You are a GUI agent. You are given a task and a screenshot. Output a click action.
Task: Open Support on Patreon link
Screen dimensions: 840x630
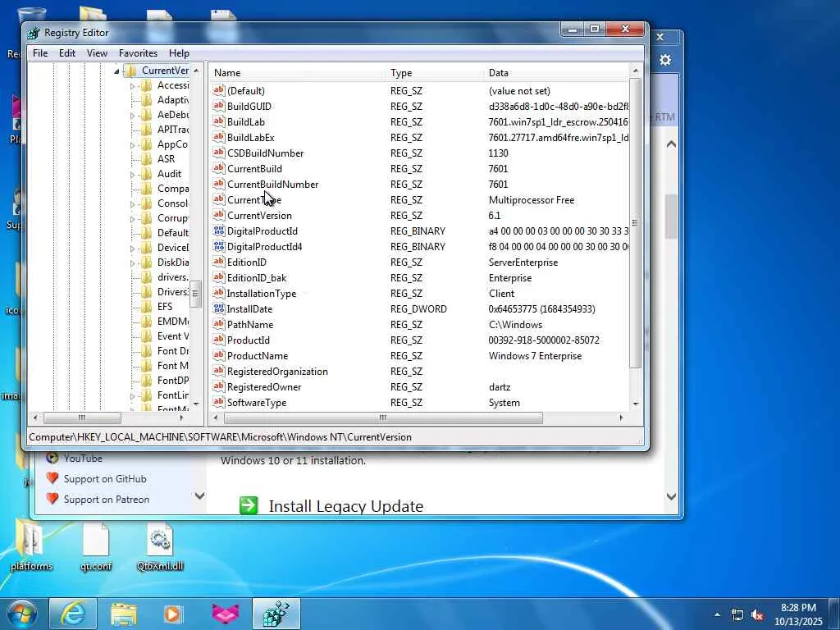tap(107, 500)
